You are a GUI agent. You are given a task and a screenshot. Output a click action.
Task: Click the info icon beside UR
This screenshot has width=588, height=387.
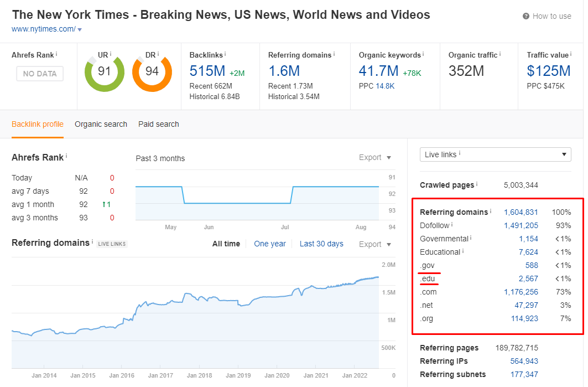tap(110, 54)
